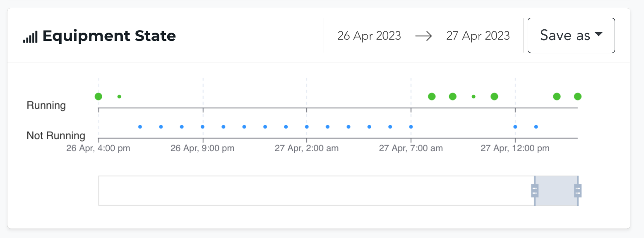Select the first large green Running point

coord(98,97)
